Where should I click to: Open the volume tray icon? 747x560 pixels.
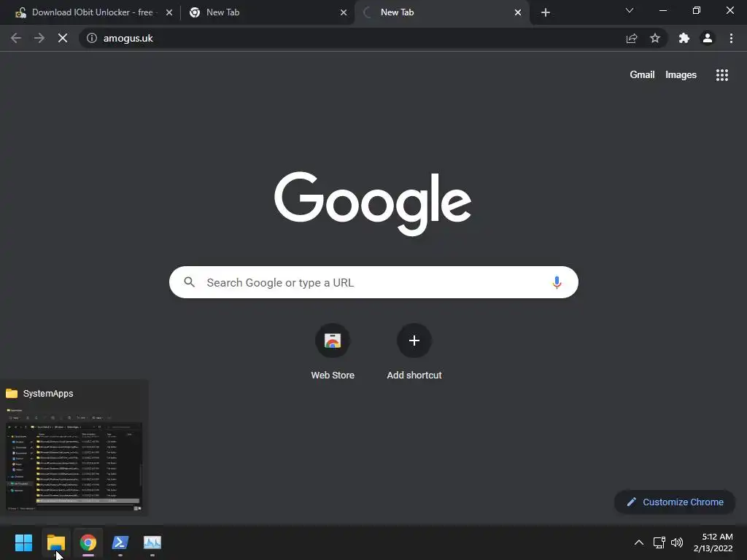click(676, 542)
